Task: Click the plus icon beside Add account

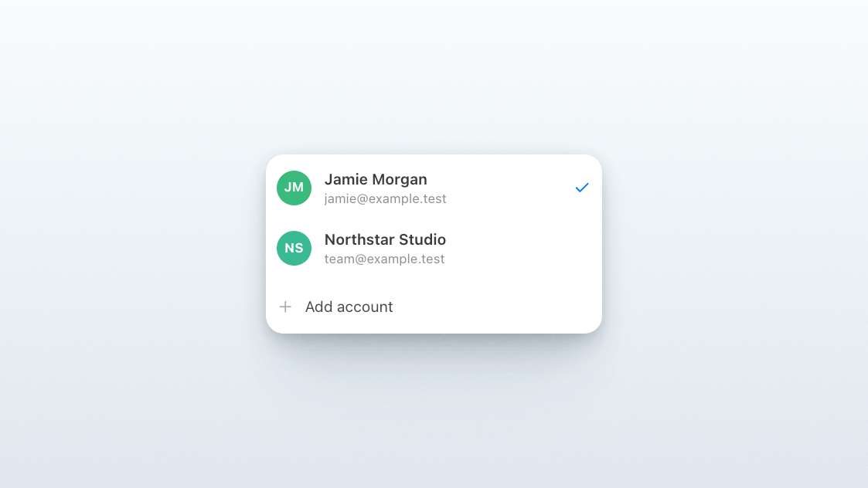Action: [285, 307]
